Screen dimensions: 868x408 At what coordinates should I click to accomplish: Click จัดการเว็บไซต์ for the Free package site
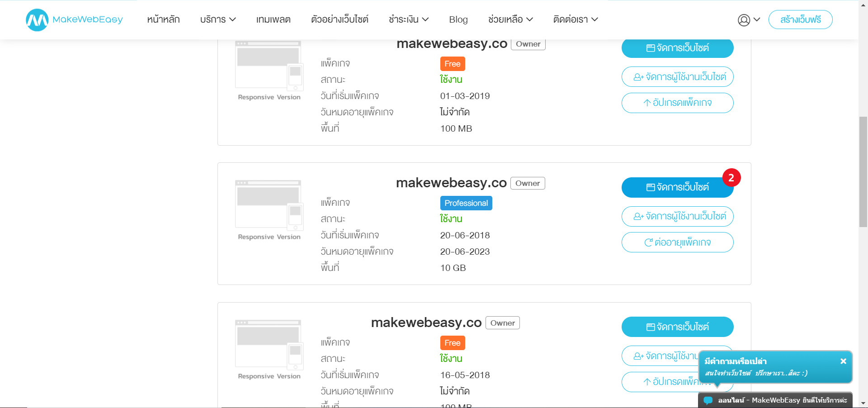click(677, 47)
